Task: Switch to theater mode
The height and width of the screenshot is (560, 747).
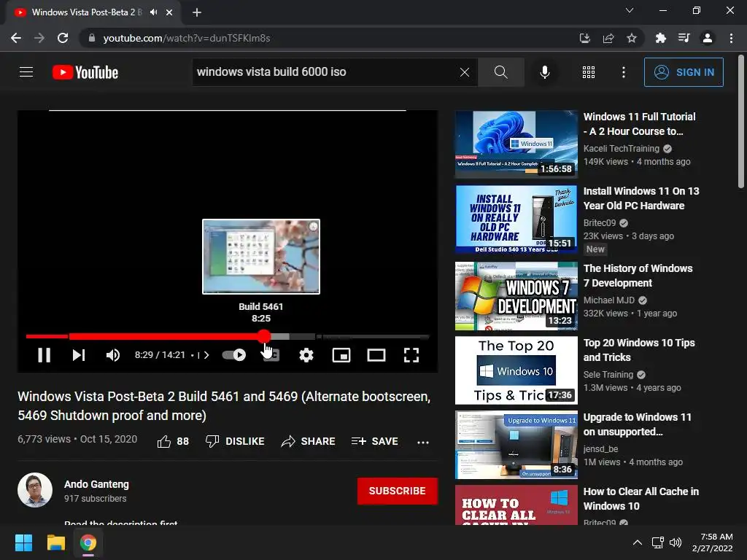Action: 376,355
